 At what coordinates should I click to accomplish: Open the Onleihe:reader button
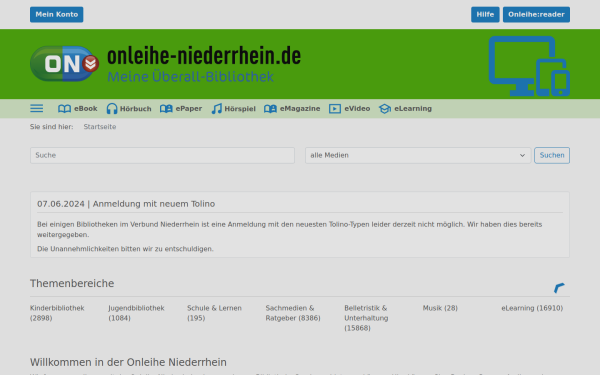pyautogui.click(x=536, y=15)
